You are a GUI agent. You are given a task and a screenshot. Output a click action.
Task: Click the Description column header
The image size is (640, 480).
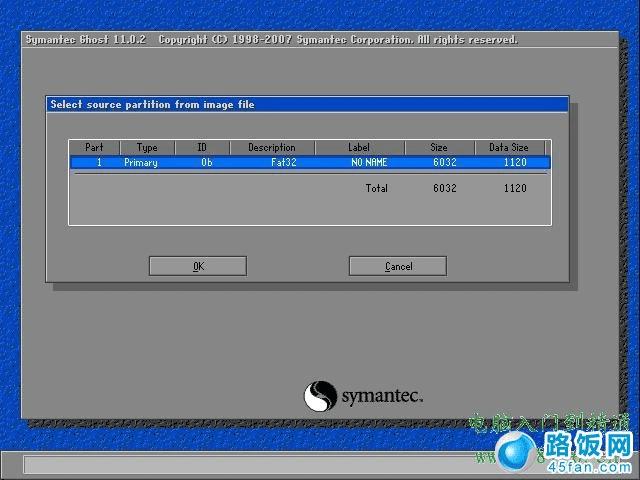272,147
